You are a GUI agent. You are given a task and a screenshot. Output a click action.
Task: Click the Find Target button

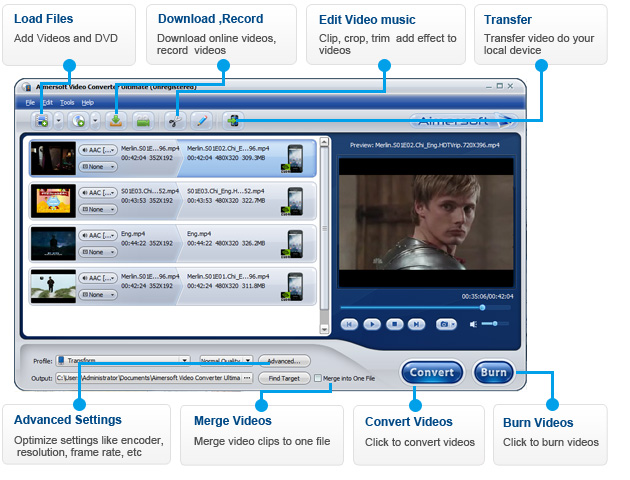coord(284,378)
